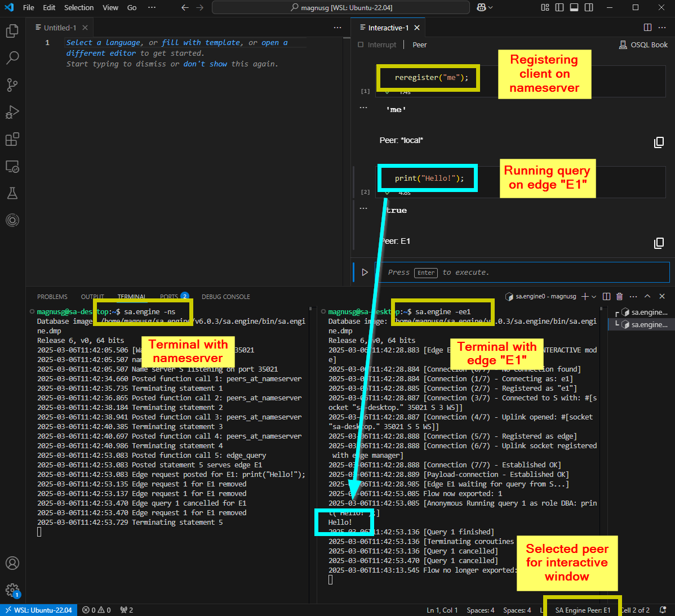Open the SA Engine Peer: E1 selector
This screenshot has height=616, width=675.
tap(583, 610)
